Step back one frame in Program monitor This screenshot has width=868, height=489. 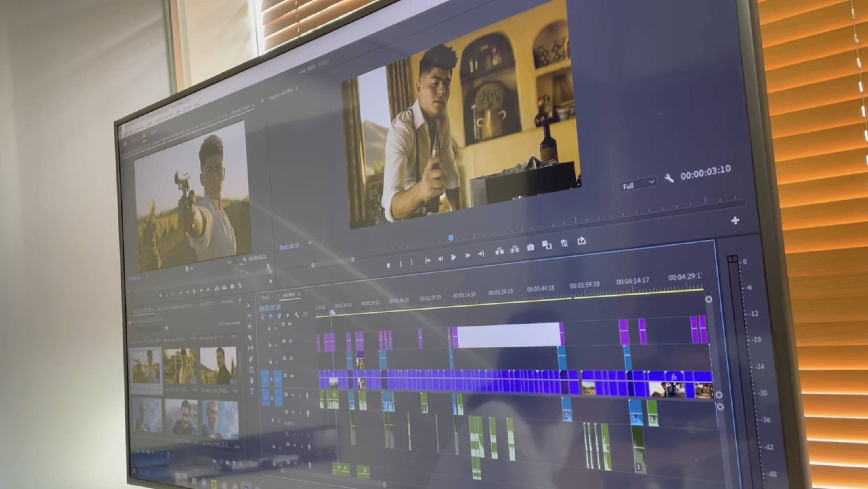pyautogui.click(x=440, y=259)
